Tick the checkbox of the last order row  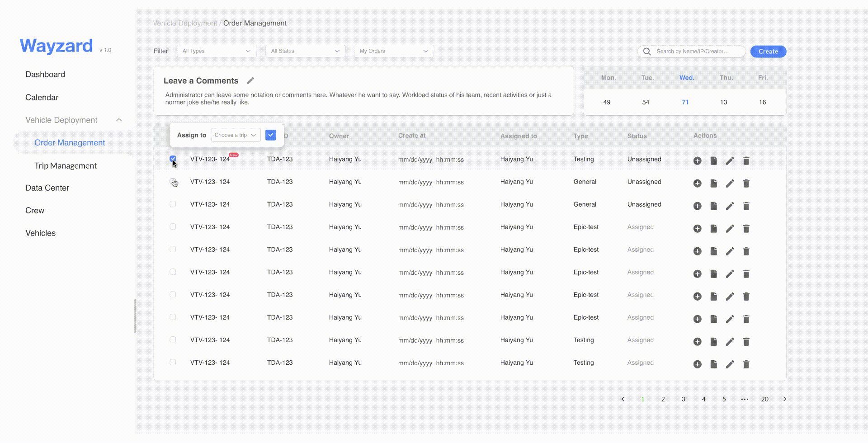[173, 362]
